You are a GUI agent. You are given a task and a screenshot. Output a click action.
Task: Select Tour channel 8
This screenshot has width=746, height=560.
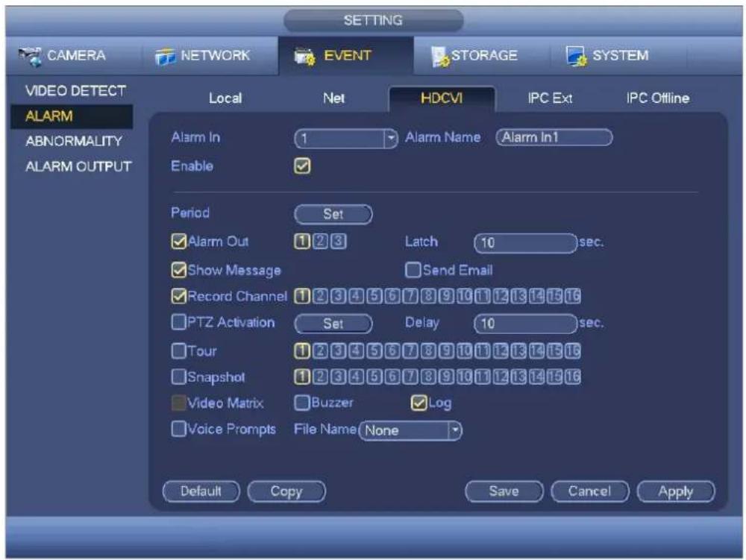(x=428, y=350)
